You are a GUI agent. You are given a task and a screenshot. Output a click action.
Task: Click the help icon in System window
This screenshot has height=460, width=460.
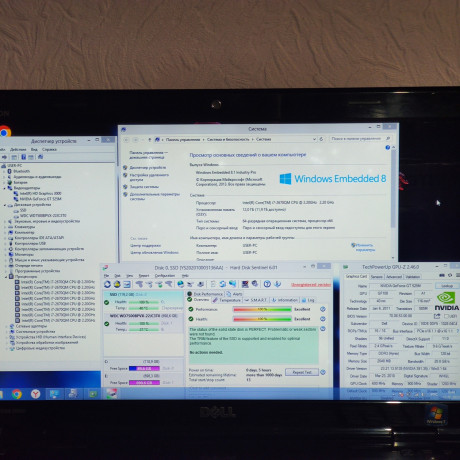click(x=387, y=147)
